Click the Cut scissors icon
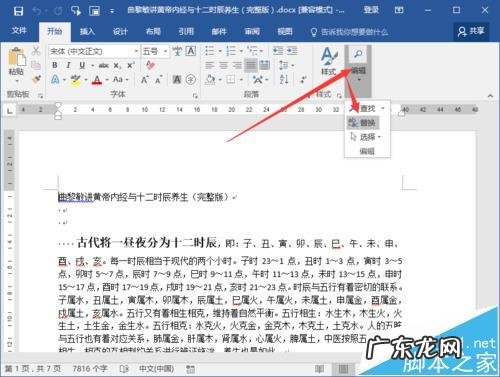 click(36, 51)
